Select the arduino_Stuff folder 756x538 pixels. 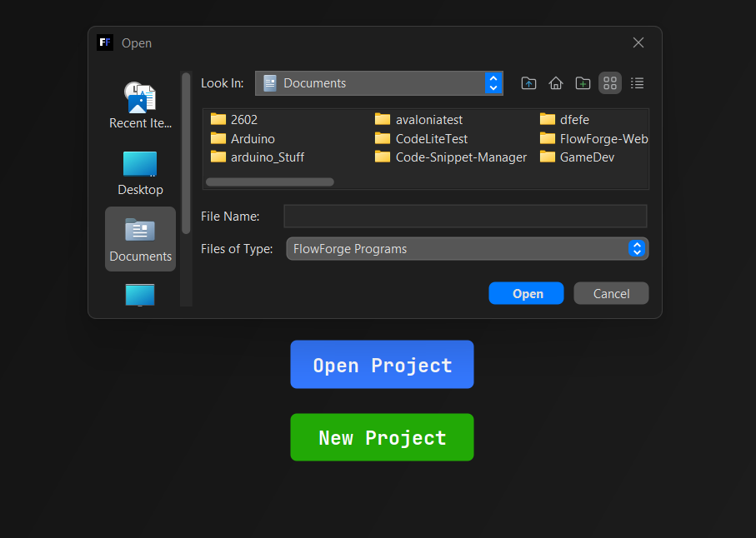[x=258, y=157]
